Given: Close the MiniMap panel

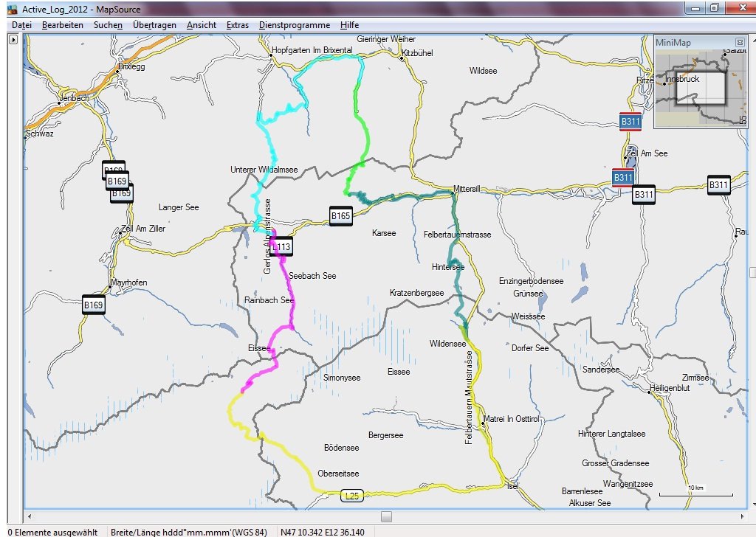Looking at the screenshot, I should pyautogui.click(x=740, y=43).
